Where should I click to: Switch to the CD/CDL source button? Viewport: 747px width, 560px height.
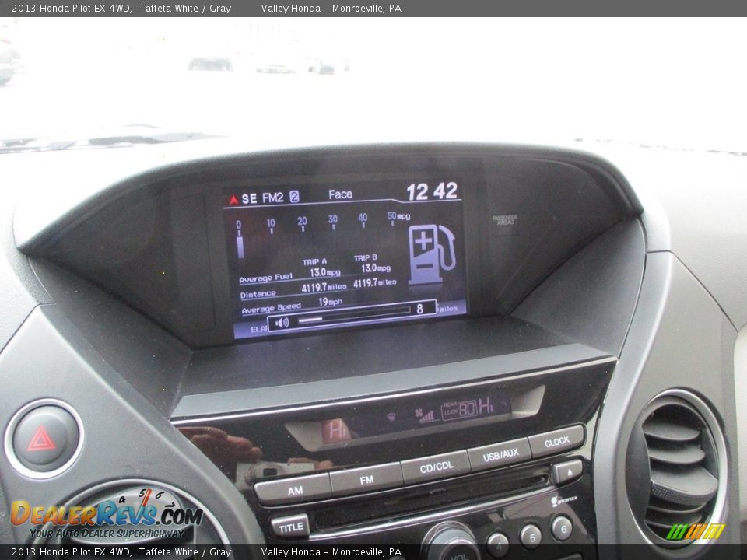pos(437,466)
